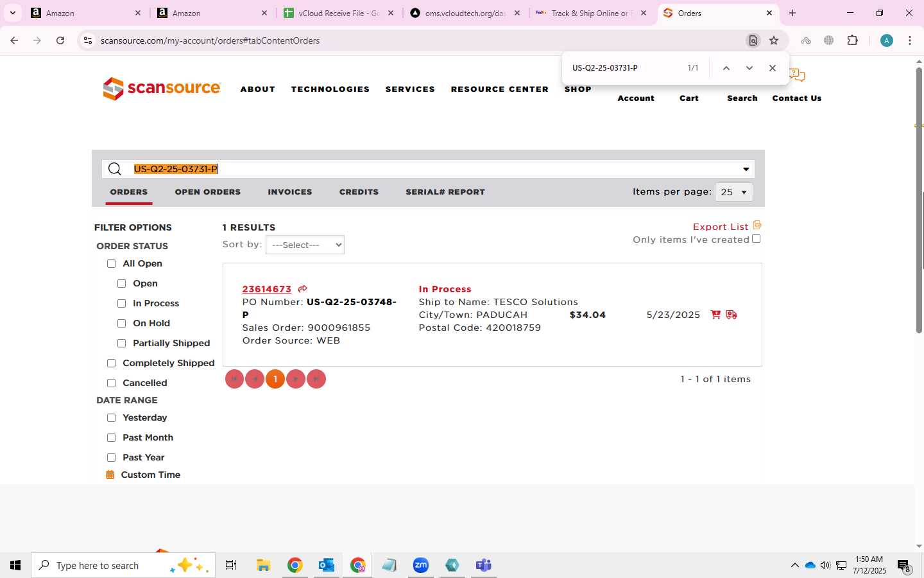Reload the current page
The image size is (924, 578).
(60, 40)
